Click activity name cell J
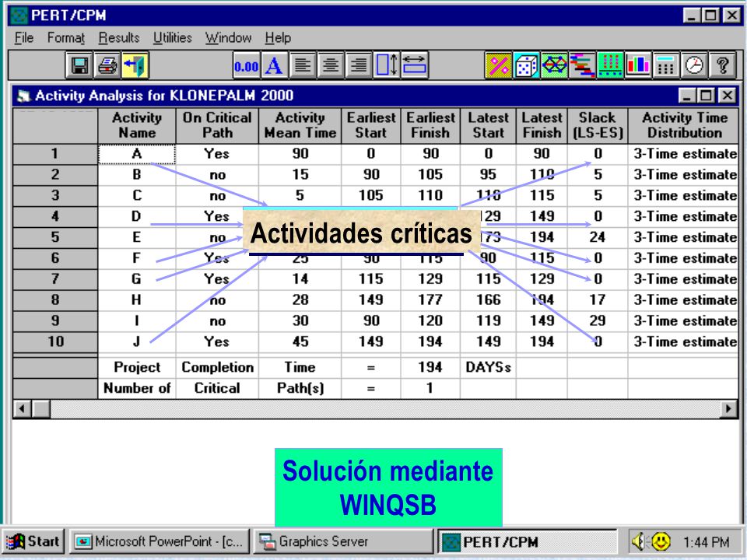This screenshot has width=747, height=560. pyautogui.click(x=137, y=342)
